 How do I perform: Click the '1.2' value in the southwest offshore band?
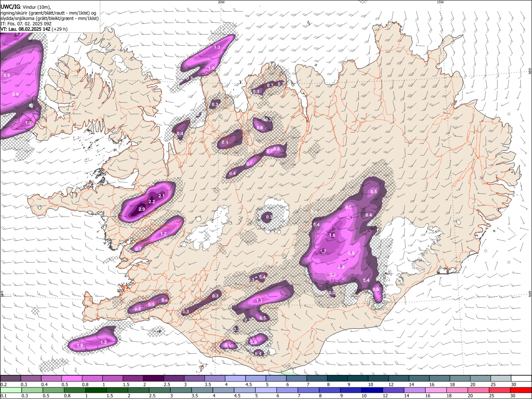click(103, 342)
